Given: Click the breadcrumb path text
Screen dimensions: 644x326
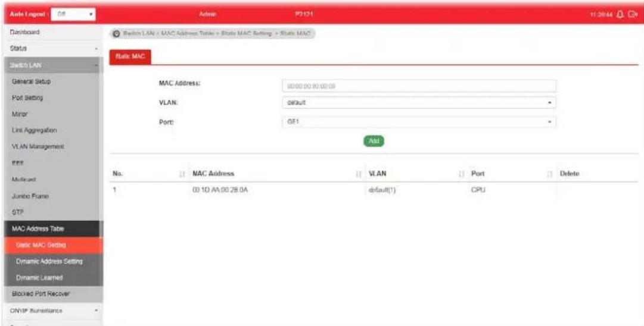Looking at the screenshot, I should click(216, 34).
